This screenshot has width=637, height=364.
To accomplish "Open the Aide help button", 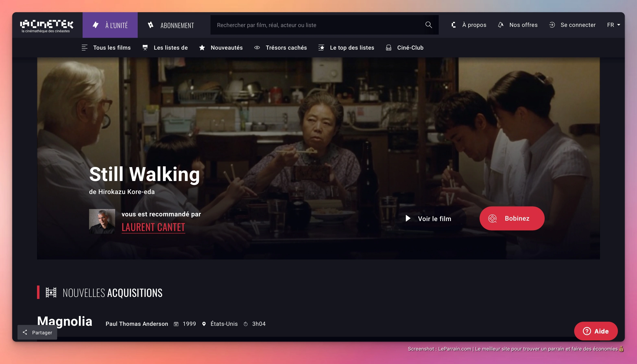I will [x=596, y=331].
